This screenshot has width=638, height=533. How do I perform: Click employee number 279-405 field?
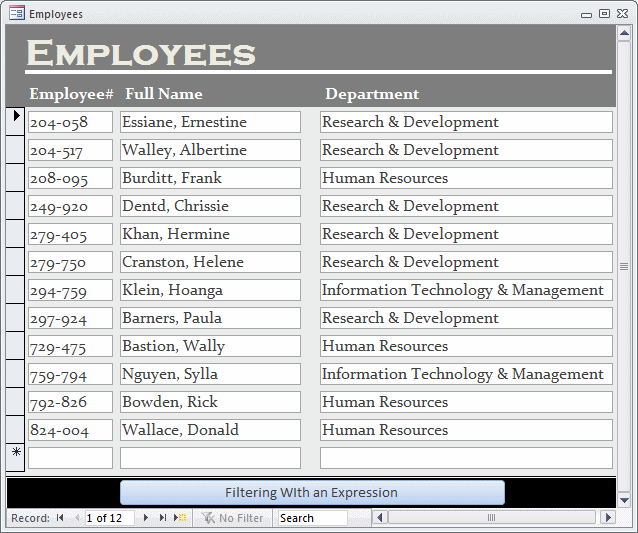coord(70,234)
